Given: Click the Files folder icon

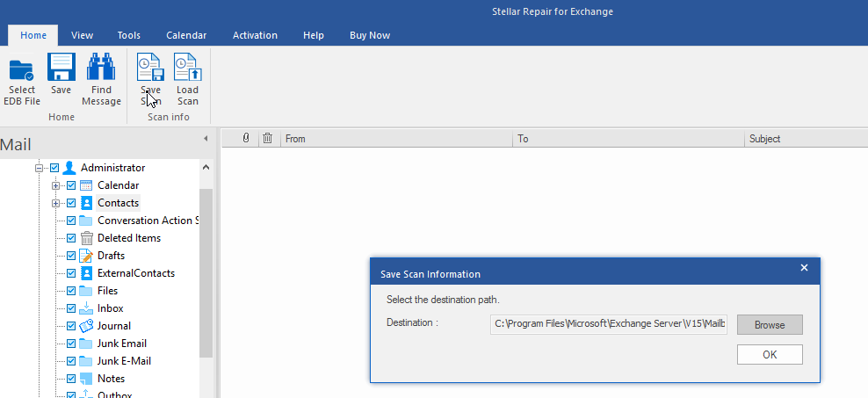Looking at the screenshot, I should point(86,291).
